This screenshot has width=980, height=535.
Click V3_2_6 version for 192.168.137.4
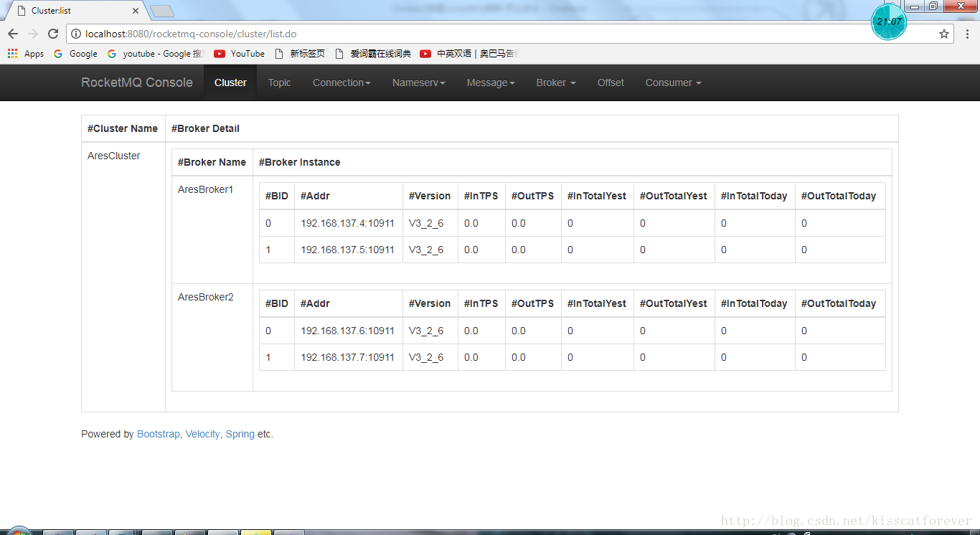pyautogui.click(x=426, y=223)
